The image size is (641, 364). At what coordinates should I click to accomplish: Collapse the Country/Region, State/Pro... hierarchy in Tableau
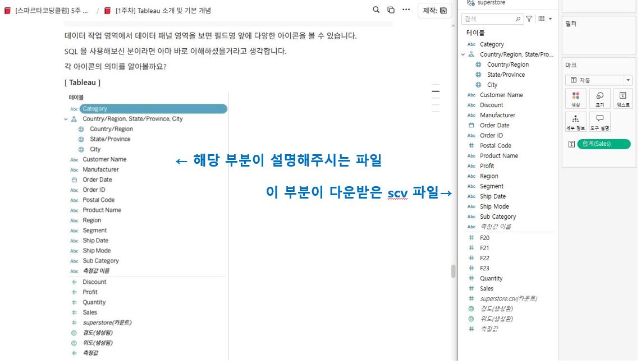click(463, 54)
